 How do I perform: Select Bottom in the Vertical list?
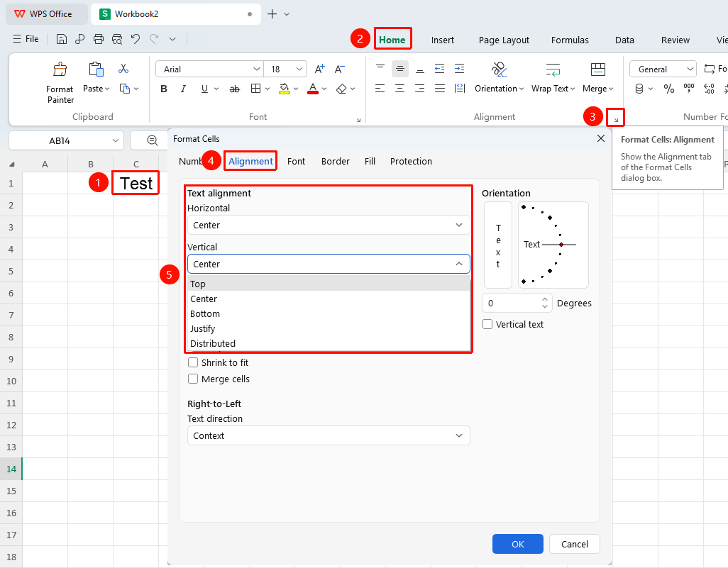pos(329,313)
